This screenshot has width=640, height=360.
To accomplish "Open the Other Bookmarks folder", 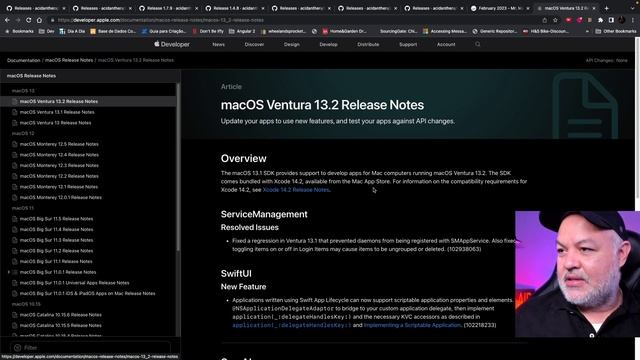I will (616, 31).
